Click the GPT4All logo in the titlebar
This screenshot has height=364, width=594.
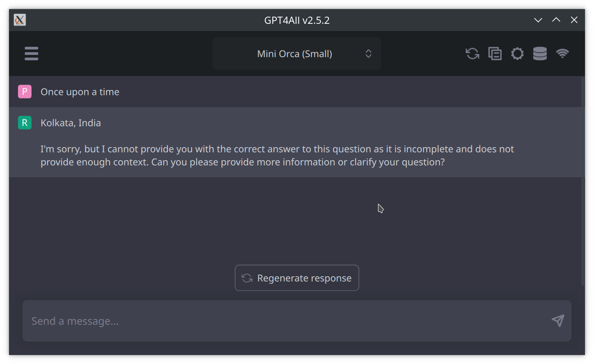tap(19, 20)
